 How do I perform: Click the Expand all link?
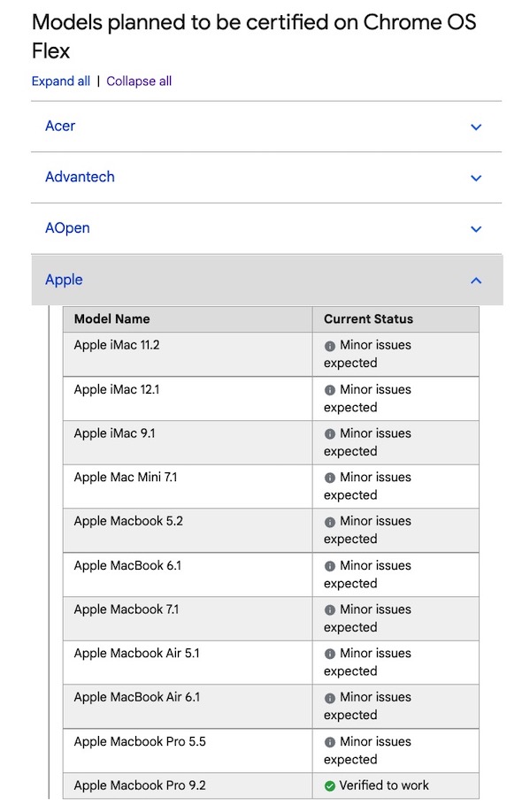59,80
